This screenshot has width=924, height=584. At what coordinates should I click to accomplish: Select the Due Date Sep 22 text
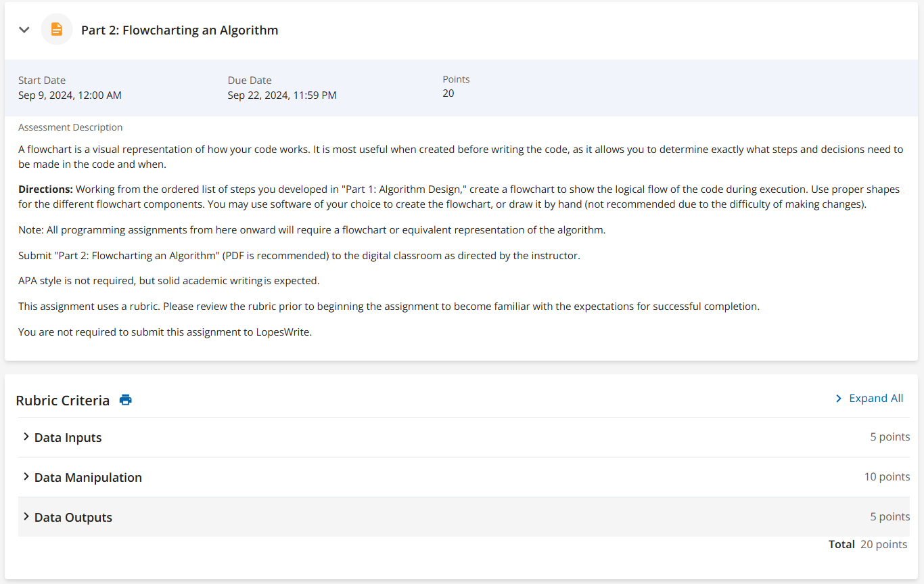coord(282,95)
